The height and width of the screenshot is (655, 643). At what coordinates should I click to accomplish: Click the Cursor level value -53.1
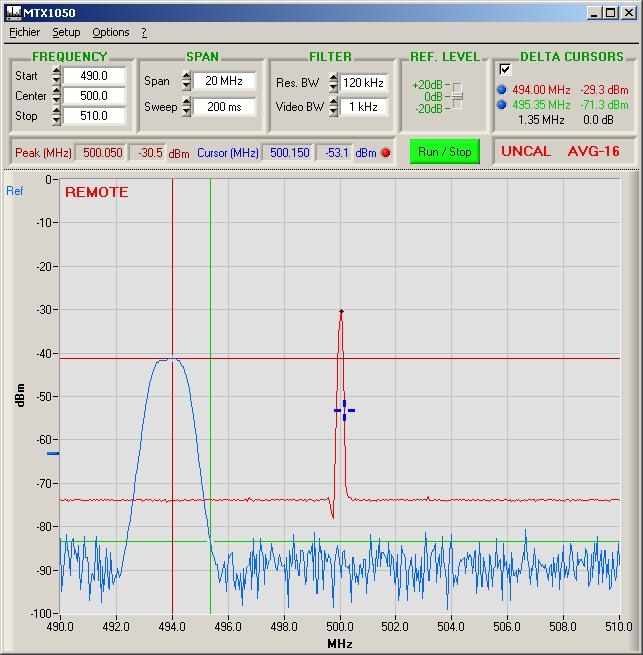coord(337,153)
